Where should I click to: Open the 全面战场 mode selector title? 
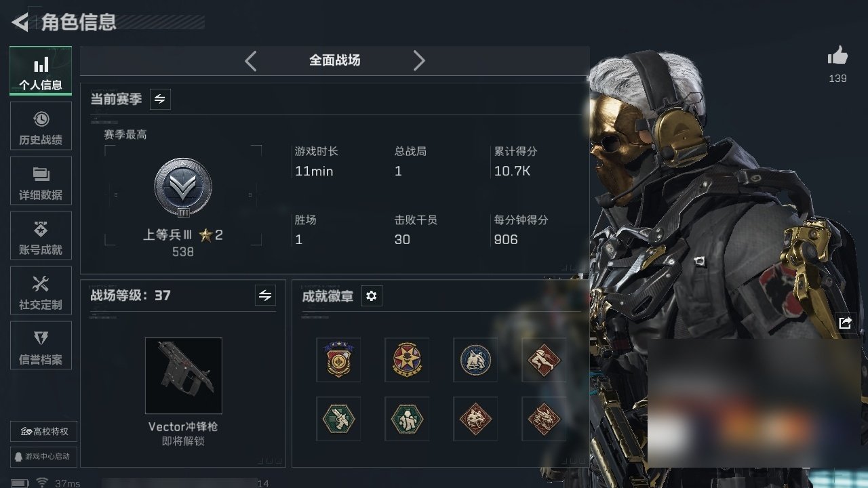coord(334,60)
